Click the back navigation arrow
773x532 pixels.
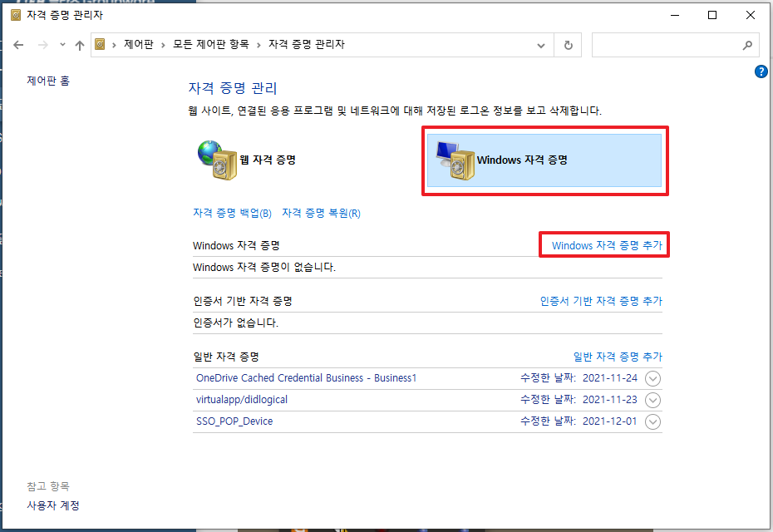click(19, 46)
